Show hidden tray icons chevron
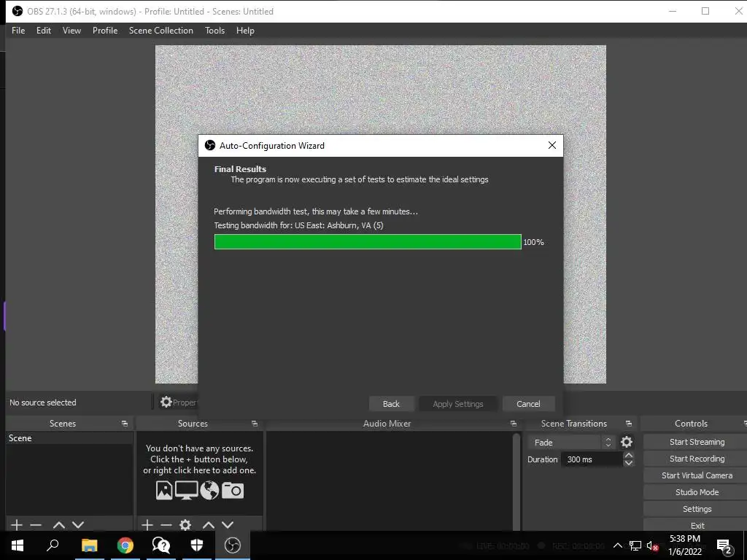The width and height of the screenshot is (747, 560). point(617,545)
